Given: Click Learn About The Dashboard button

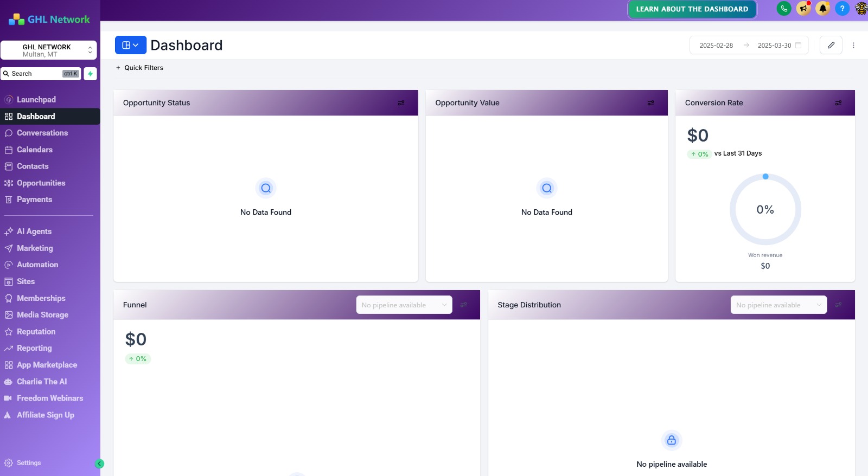Looking at the screenshot, I should (x=692, y=9).
